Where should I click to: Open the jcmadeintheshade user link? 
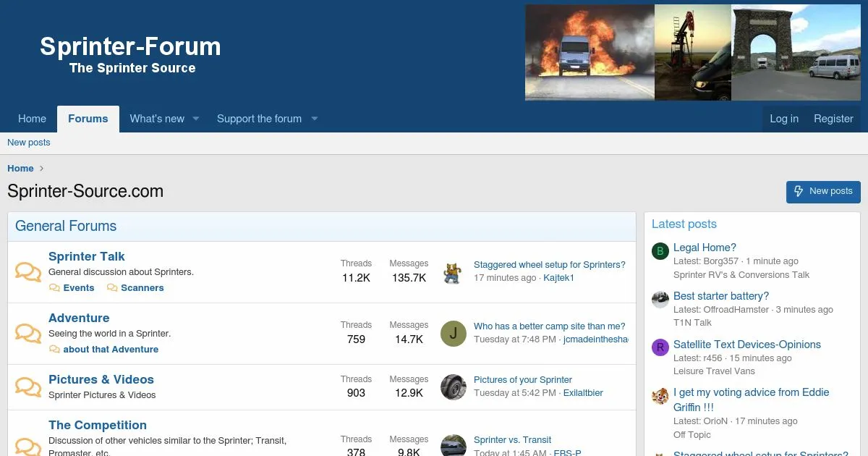(x=596, y=339)
